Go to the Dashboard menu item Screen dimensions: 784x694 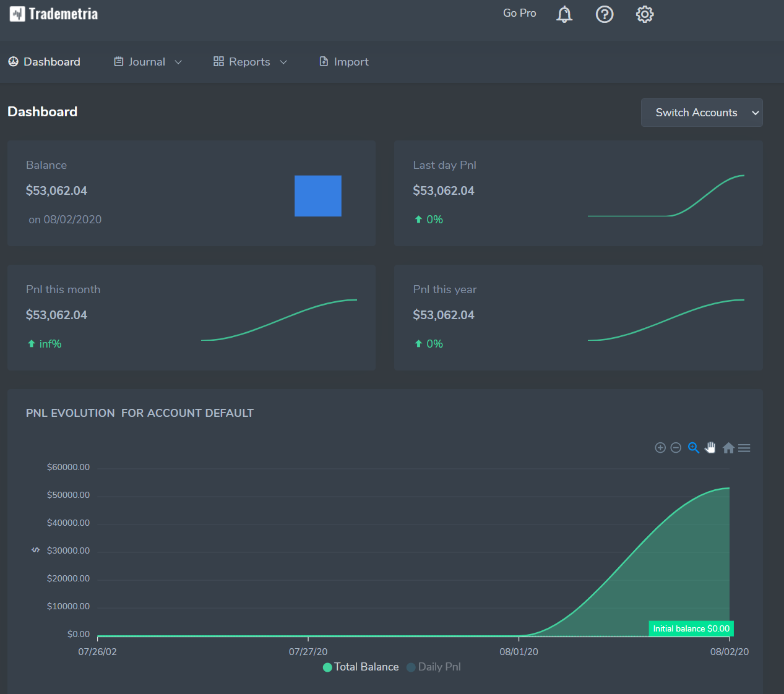(44, 62)
